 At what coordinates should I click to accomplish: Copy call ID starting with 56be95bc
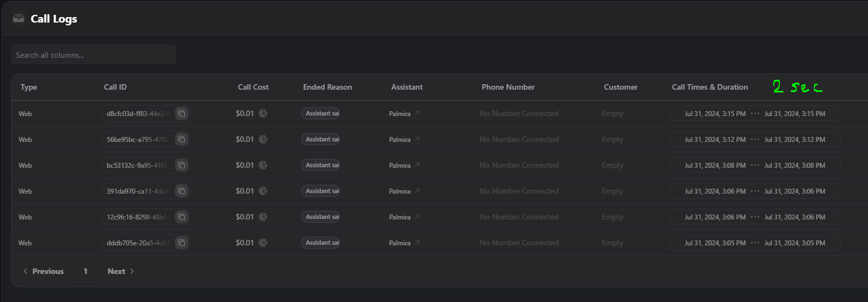coord(182,139)
